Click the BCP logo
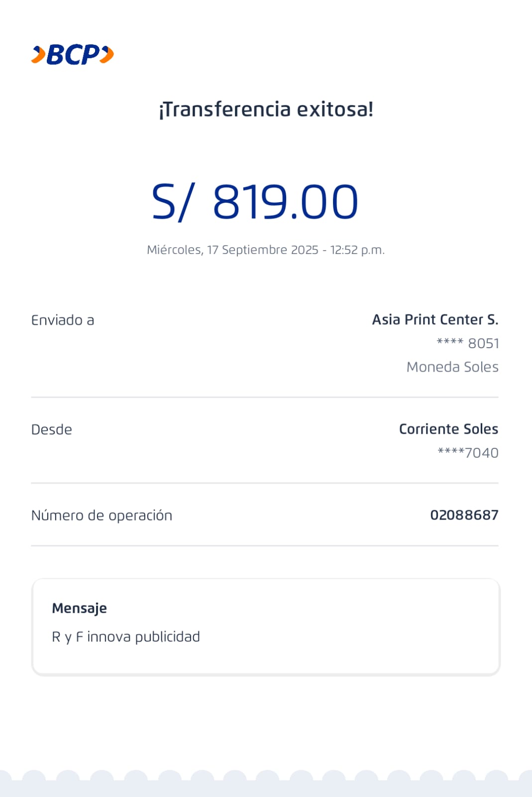532x797 pixels. (73, 55)
